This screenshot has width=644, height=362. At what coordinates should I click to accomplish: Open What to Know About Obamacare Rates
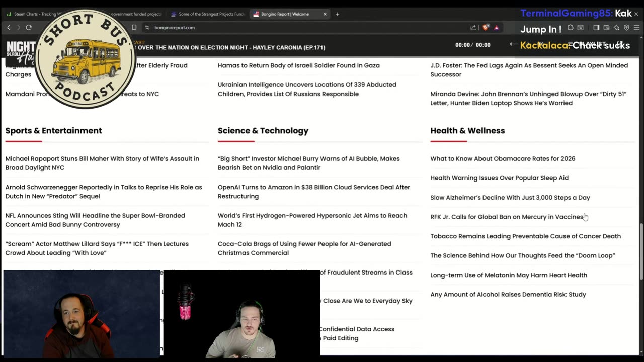(x=503, y=159)
